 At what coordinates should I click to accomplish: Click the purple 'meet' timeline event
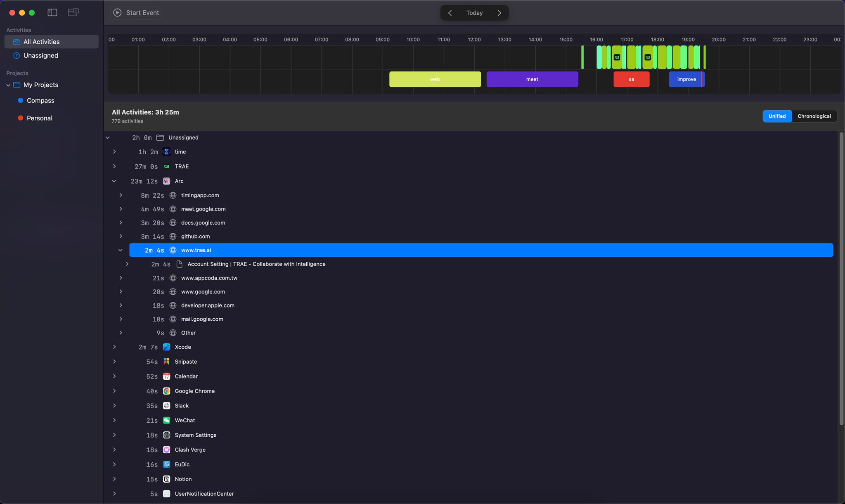click(x=532, y=79)
